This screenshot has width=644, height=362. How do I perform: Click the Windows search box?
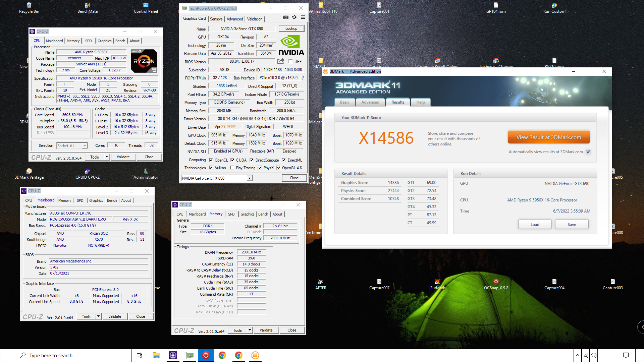(x=74, y=355)
